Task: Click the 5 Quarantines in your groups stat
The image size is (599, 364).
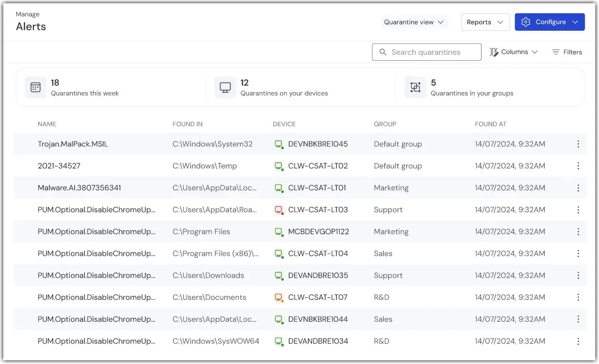Action: point(472,87)
